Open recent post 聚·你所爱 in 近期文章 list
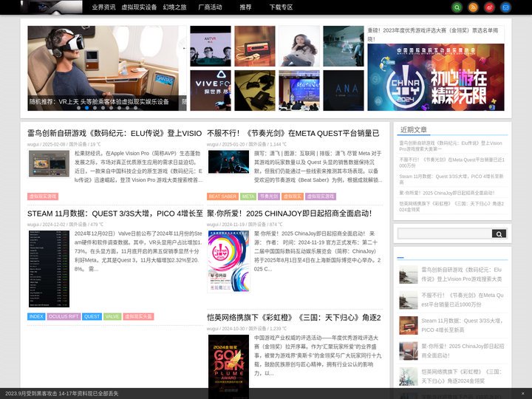The image size is (532, 399). click(x=446, y=193)
